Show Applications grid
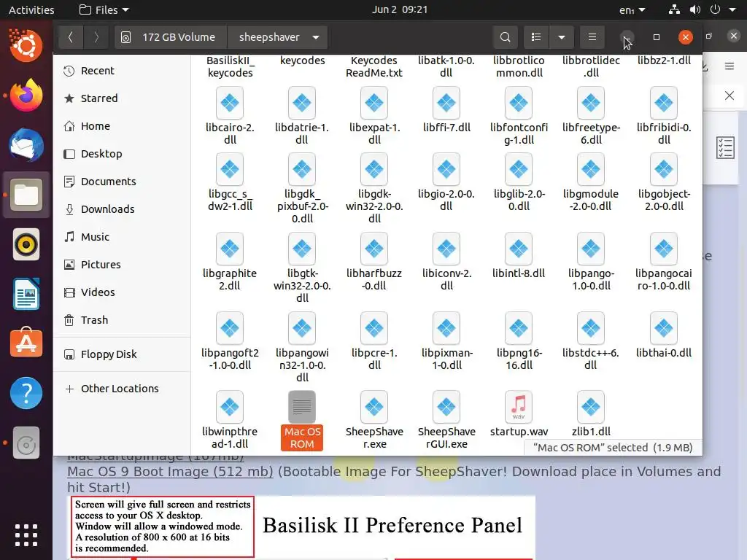The width and height of the screenshot is (747, 560). point(26,534)
